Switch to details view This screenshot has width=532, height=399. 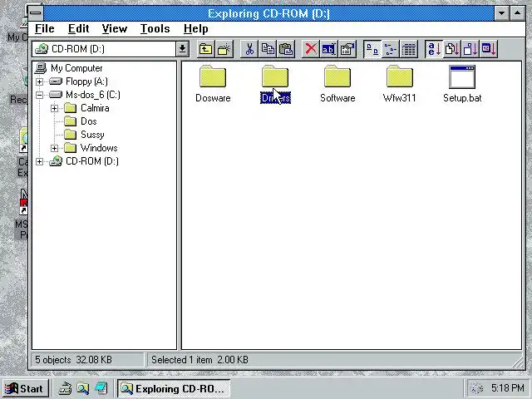[409, 49]
